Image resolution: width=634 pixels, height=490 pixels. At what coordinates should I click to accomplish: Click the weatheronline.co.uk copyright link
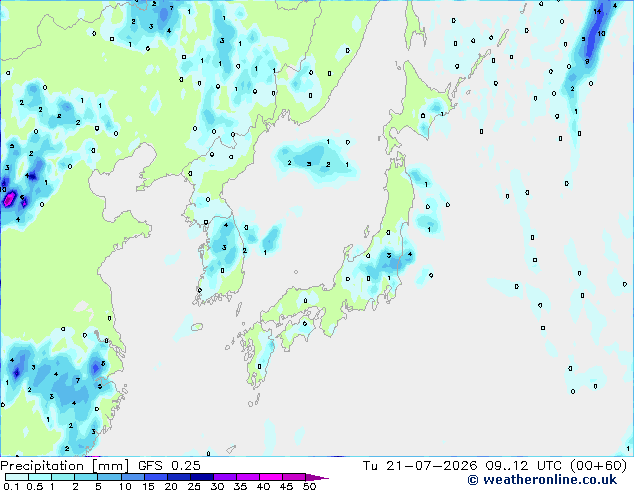(x=542, y=480)
